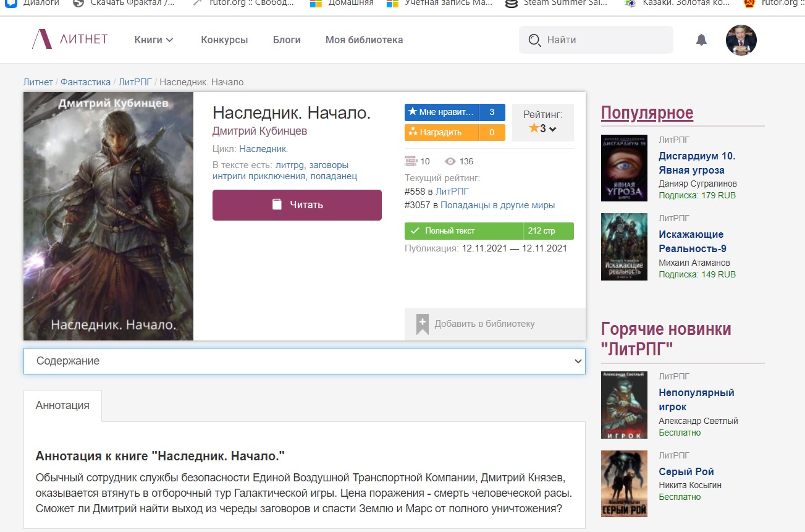Click the литрпг tag
The image size is (805, 532).
coord(290,165)
